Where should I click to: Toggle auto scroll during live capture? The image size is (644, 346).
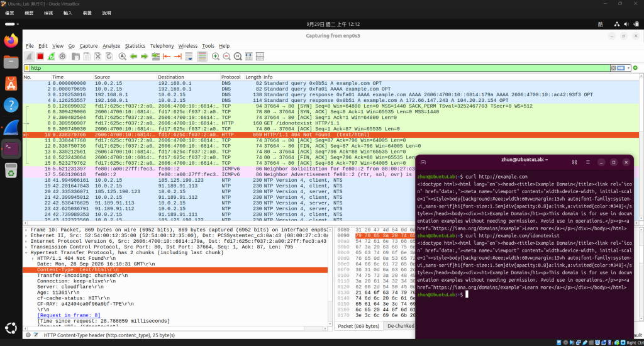coord(189,57)
